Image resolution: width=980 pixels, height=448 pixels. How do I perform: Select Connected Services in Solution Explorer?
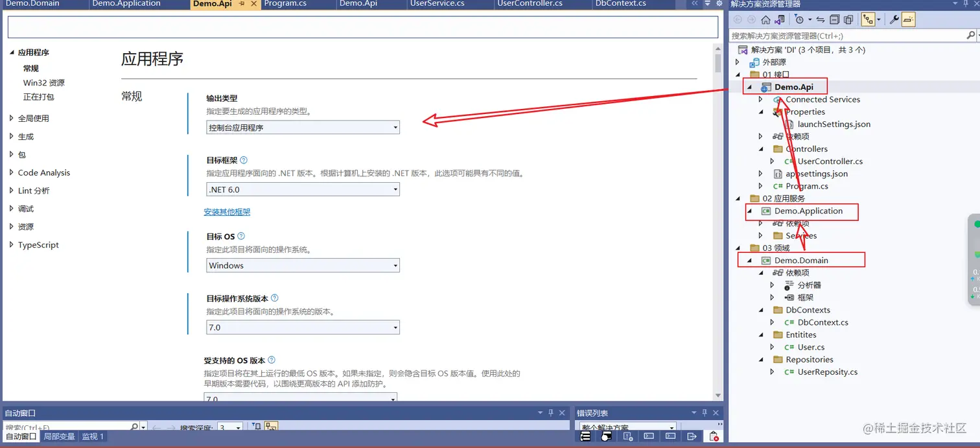coord(822,100)
